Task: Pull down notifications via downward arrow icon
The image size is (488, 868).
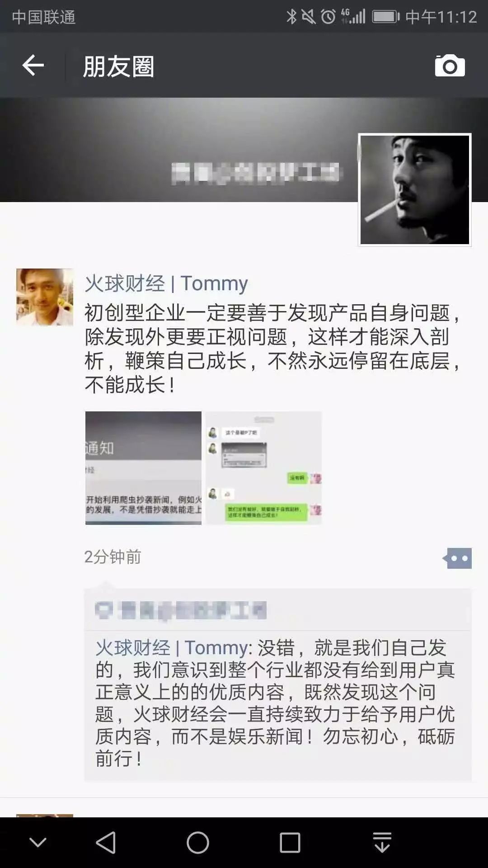Action: tap(382, 842)
